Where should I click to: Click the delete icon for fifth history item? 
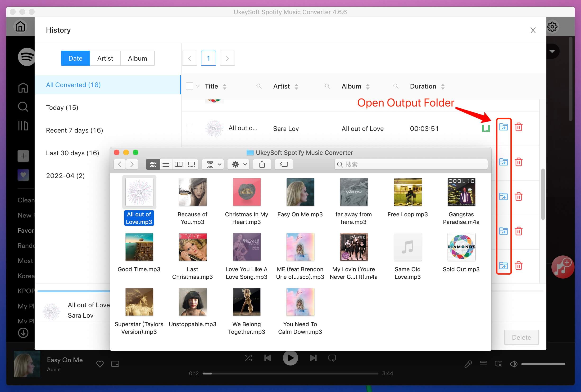pos(520,266)
